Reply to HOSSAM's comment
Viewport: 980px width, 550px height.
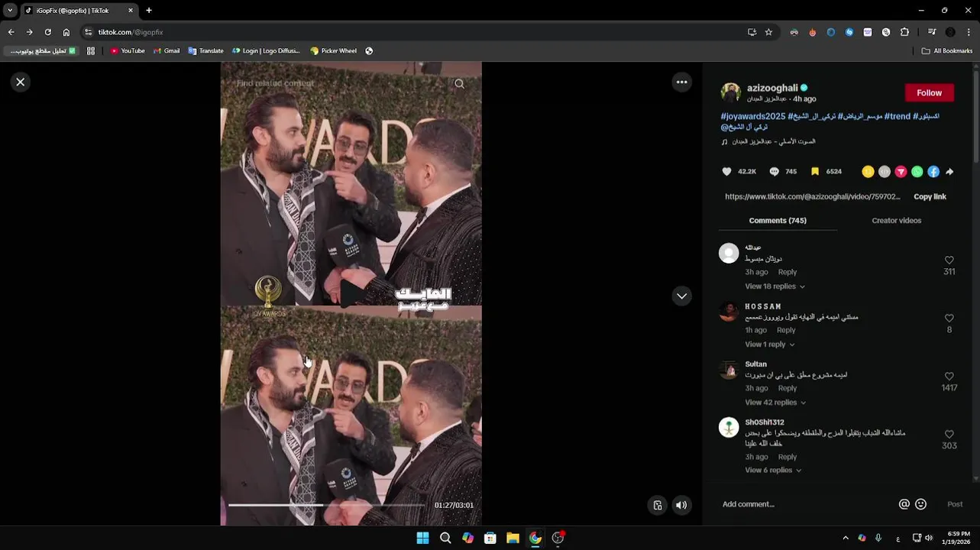pos(786,330)
